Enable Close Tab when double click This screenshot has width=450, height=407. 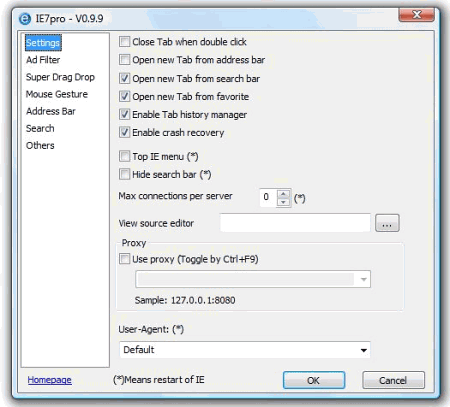pyautogui.click(x=124, y=42)
